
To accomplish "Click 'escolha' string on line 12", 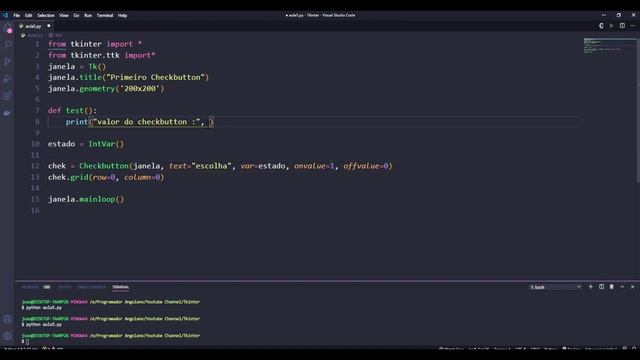I will click(212, 166).
